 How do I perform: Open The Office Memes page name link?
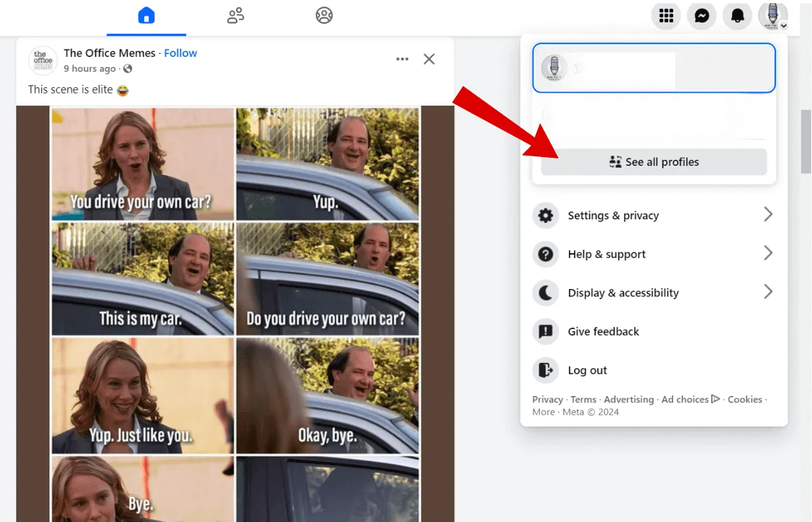click(110, 53)
